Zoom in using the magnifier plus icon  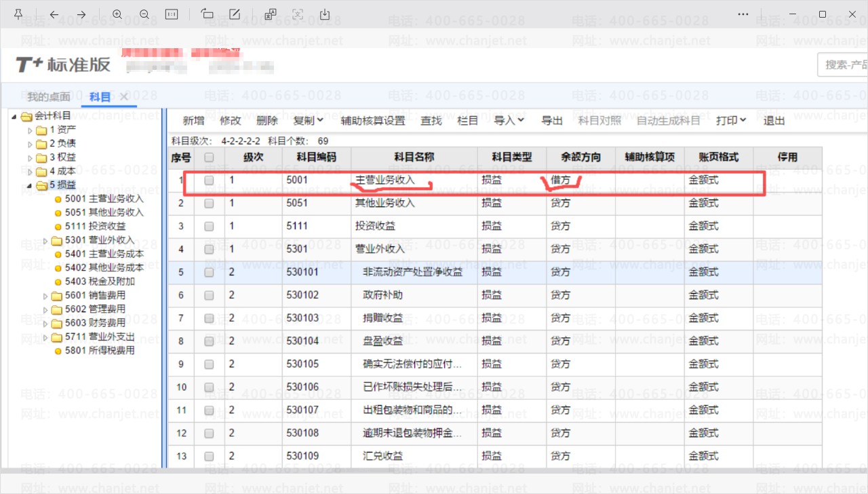pyautogui.click(x=117, y=14)
